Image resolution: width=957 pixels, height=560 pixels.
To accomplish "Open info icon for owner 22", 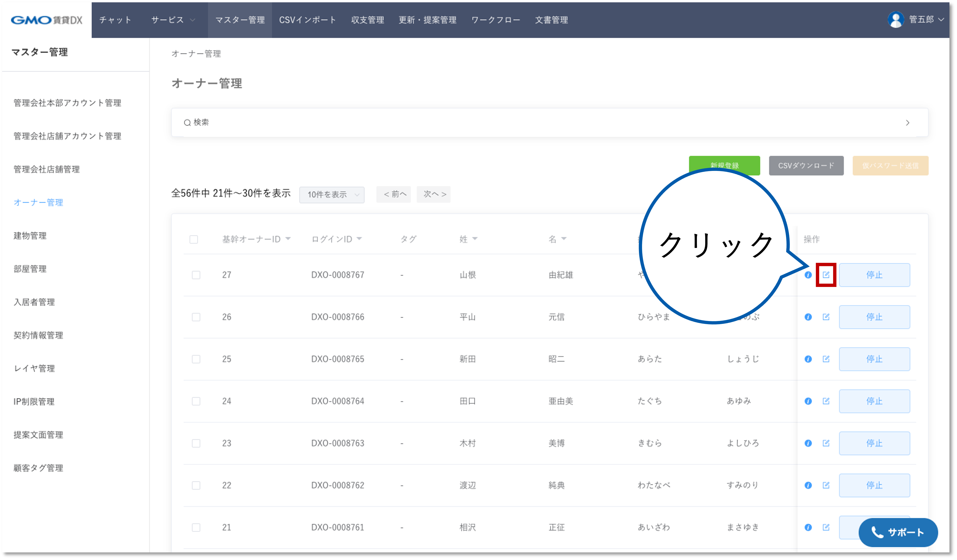I will (x=808, y=485).
